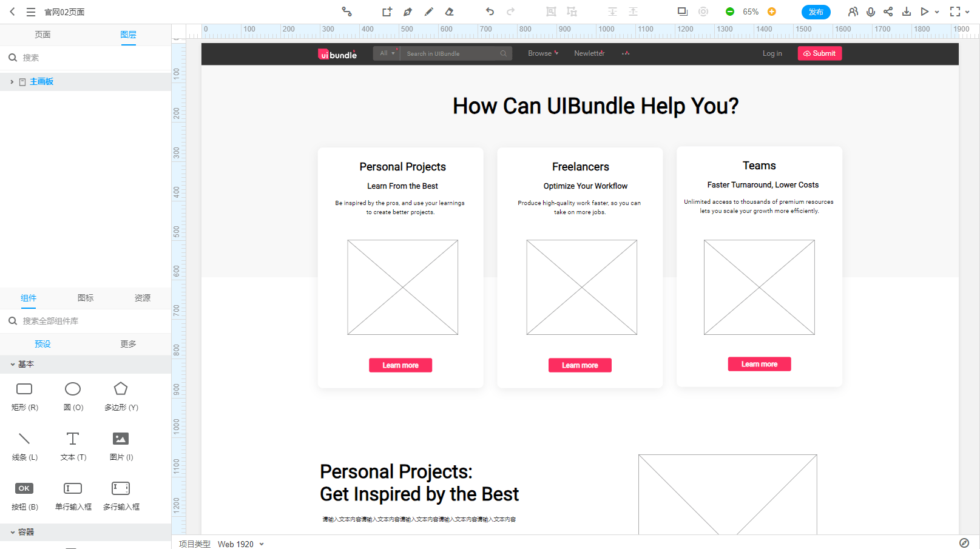This screenshot has height=549, width=980.
Task: Open the dropdown next to play
Action: point(937,12)
